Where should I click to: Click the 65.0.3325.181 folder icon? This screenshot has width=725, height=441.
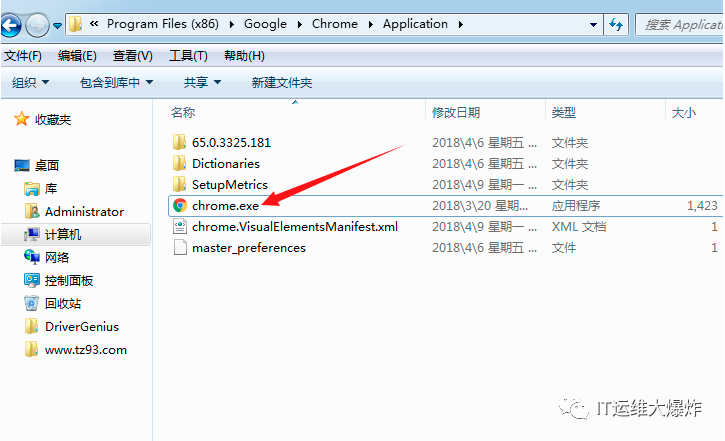179,142
